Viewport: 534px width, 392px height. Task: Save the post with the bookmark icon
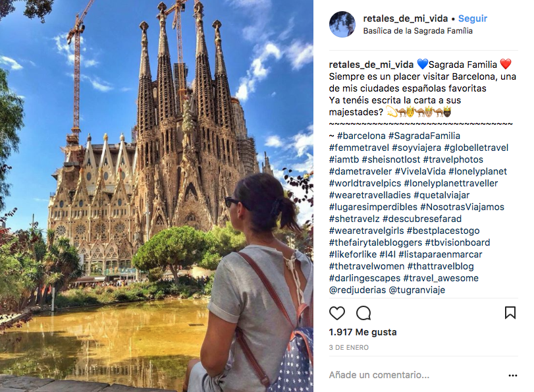coord(510,312)
